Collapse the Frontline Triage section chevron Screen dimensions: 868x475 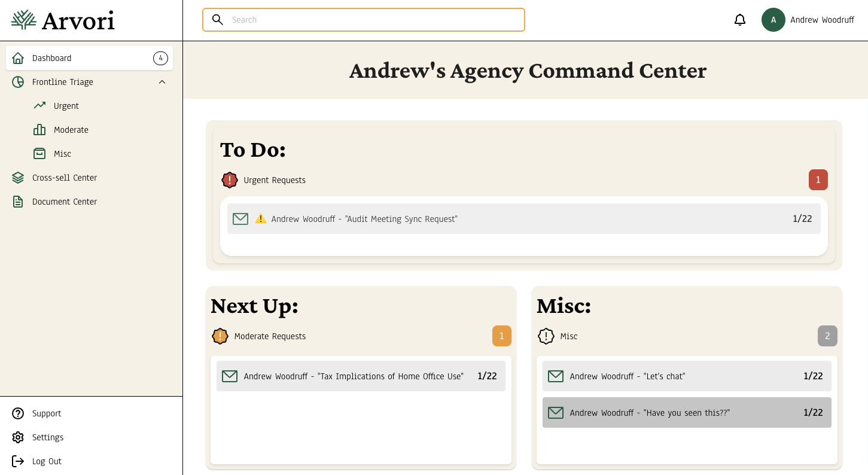pyautogui.click(x=162, y=82)
